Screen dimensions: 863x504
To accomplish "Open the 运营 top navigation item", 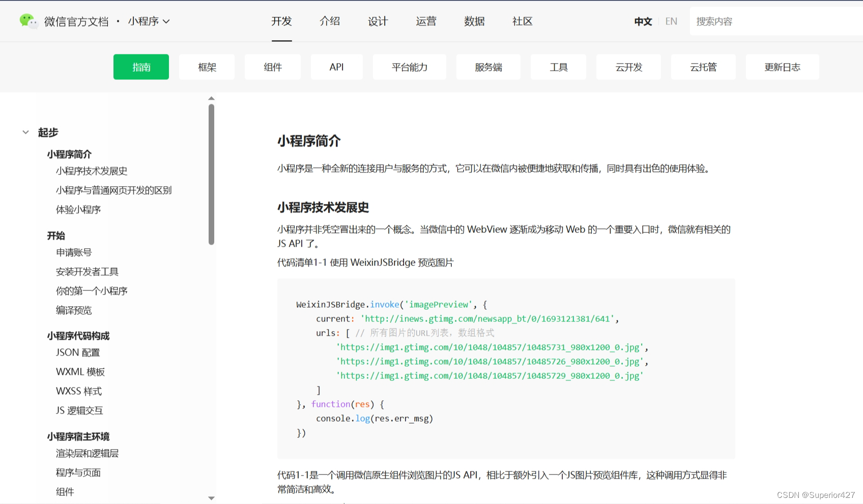I will 426,21.
